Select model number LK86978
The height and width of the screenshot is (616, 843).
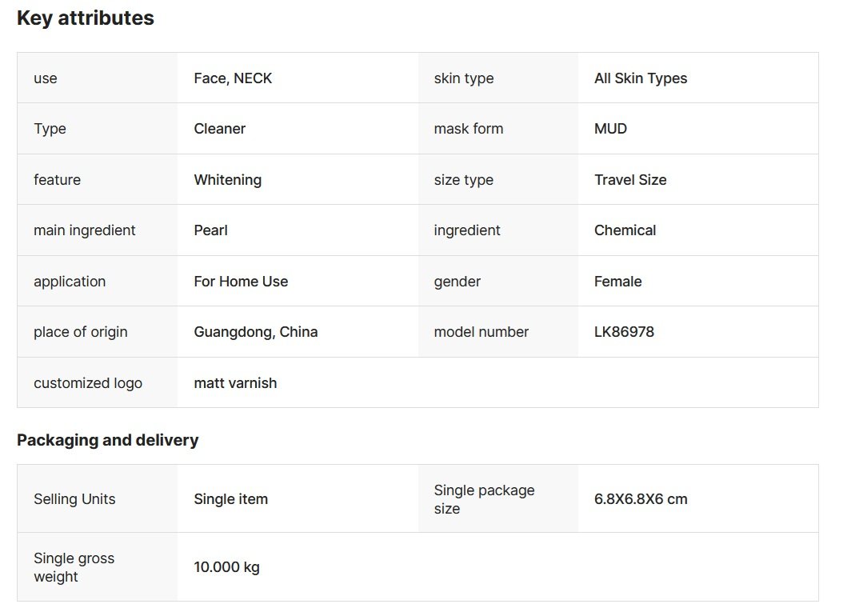coord(624,332)
